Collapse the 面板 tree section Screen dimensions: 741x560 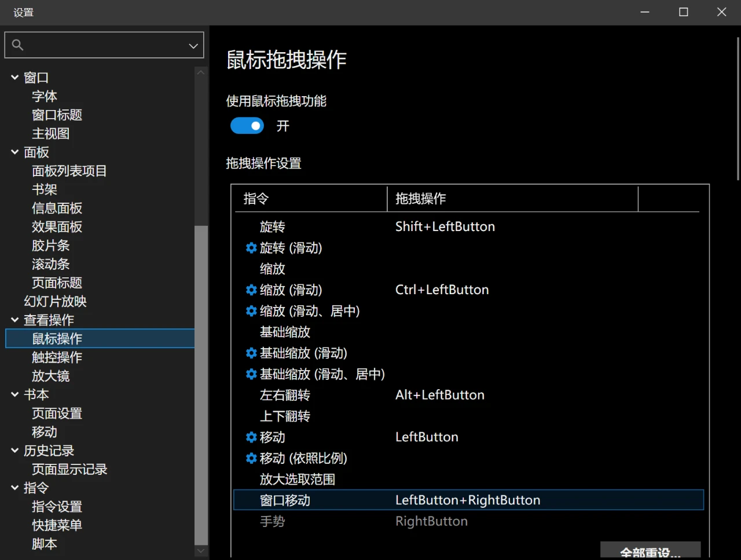[15, 152]
